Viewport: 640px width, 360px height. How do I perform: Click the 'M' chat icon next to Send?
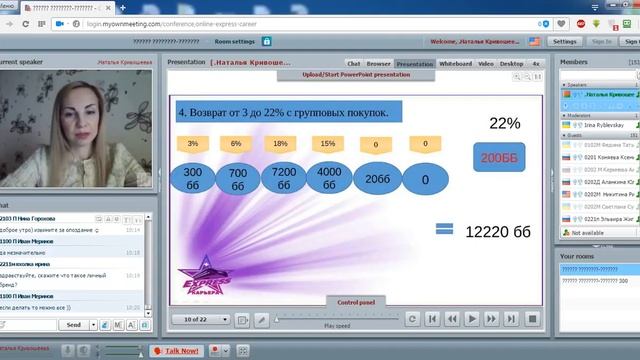click(x=118, y=325)
